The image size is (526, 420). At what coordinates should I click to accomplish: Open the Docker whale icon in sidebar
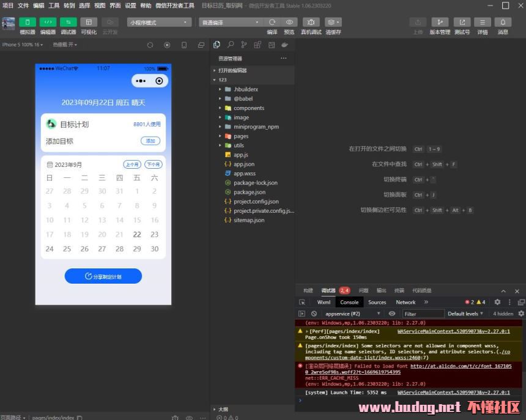click(284, 45)
